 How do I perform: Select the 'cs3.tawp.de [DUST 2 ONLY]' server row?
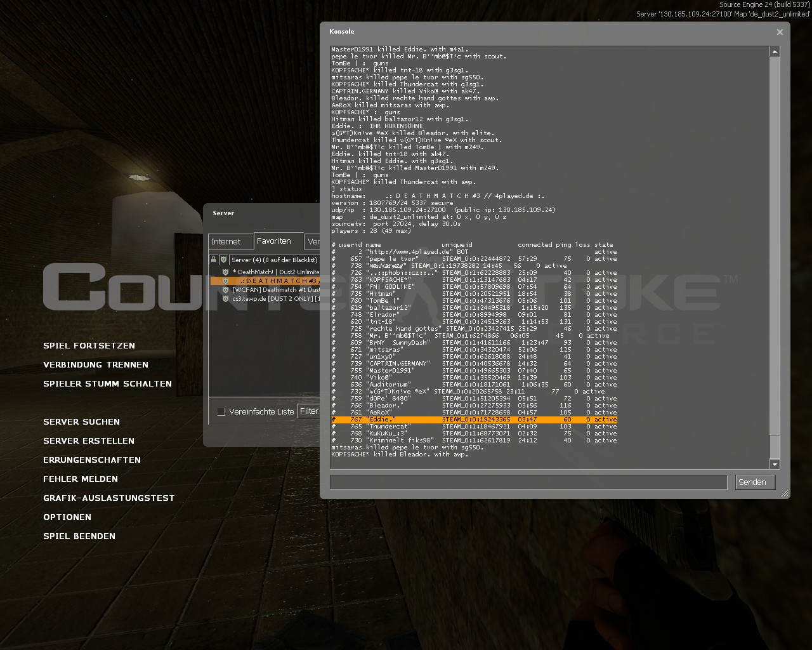coord(265,298)
